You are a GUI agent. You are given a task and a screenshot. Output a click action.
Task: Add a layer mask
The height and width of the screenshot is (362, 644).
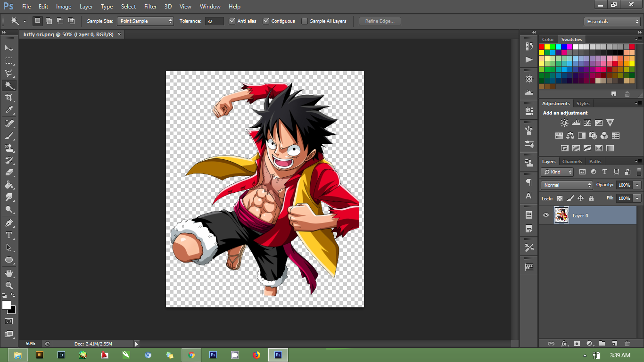tap(577, 344)
